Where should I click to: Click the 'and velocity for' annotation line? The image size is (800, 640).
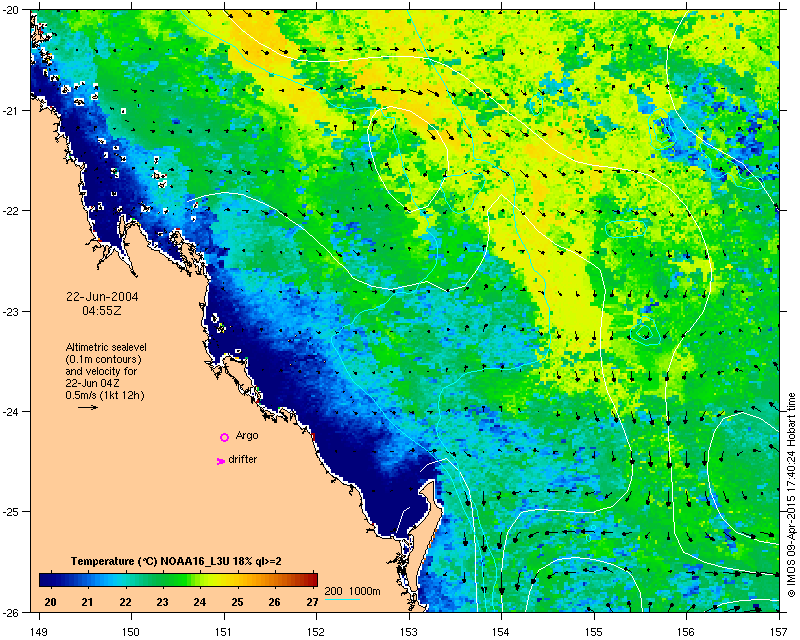[x=101, y=371]
